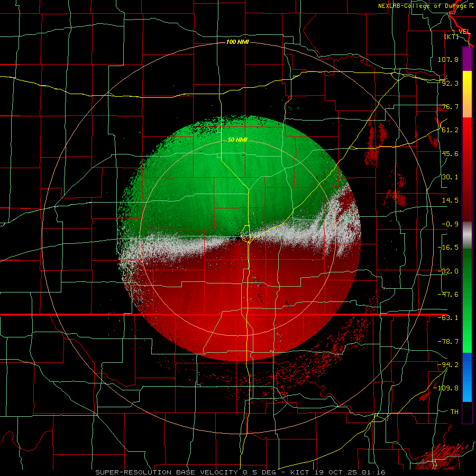Pick the yellow-orange segment of the color bar
The width and height of the screenshot is (476, 476).
pos(467,94)
